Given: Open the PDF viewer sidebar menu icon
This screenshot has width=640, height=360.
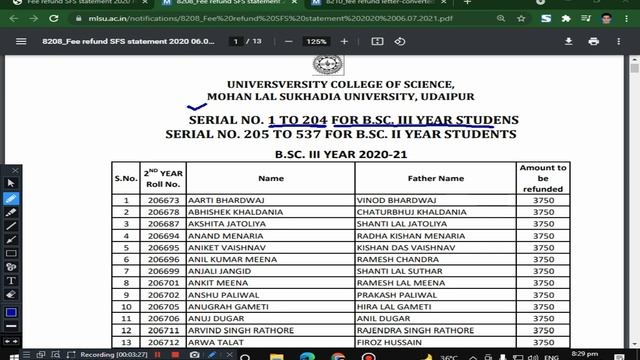Looking at the screenshot, I should [x=21, y=41].
